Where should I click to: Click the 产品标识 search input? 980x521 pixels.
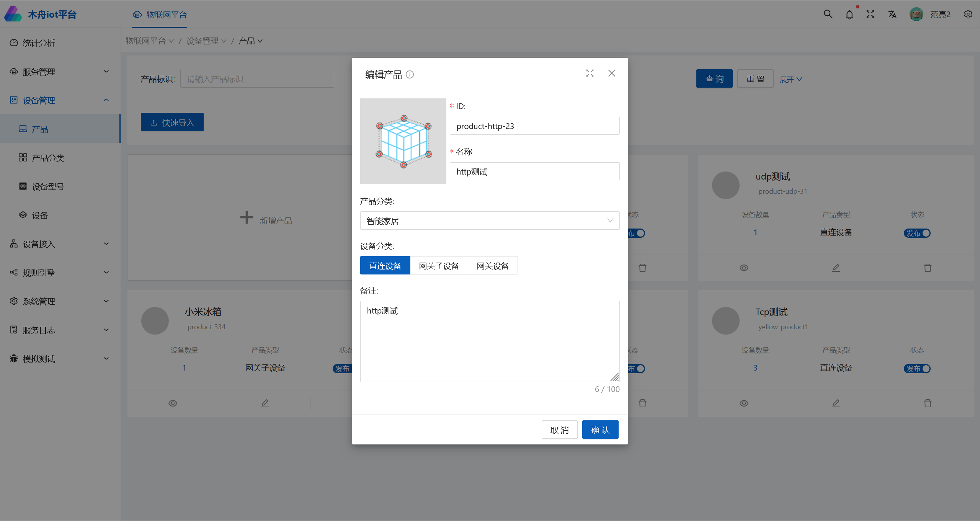(x=257, y=79)
